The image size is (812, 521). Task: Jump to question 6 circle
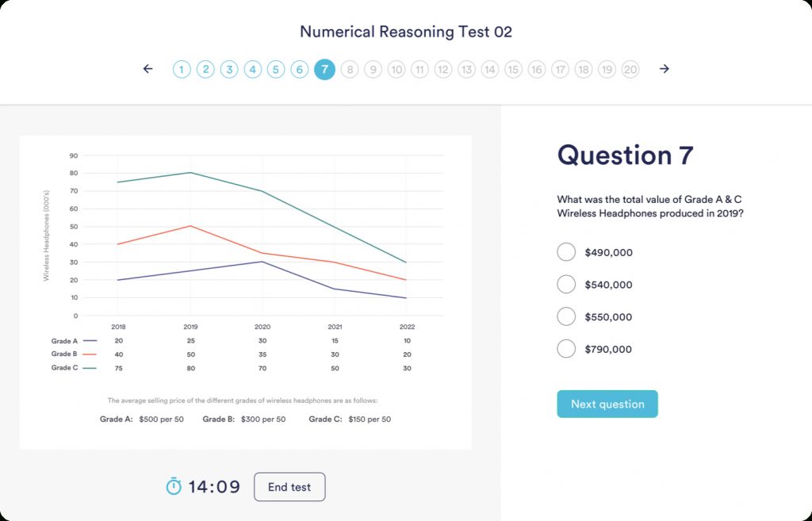299,70
